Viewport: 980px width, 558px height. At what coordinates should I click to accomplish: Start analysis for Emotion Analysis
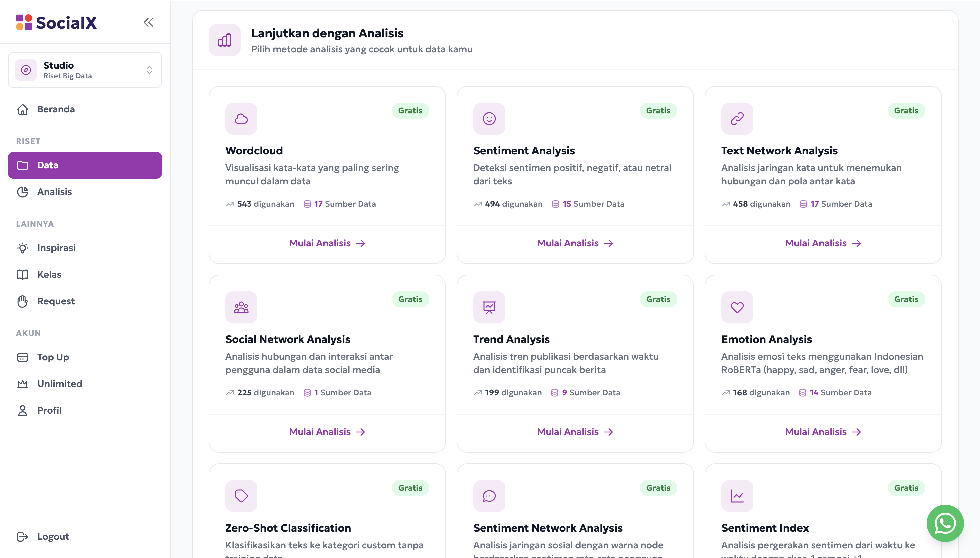(823, 432)
